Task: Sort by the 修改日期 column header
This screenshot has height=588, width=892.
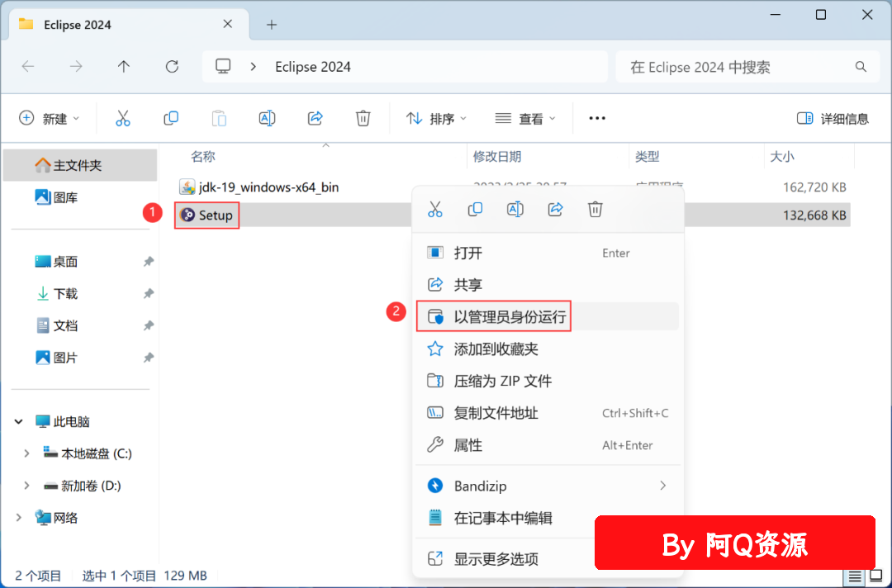Action: click(x=497, y=156)
